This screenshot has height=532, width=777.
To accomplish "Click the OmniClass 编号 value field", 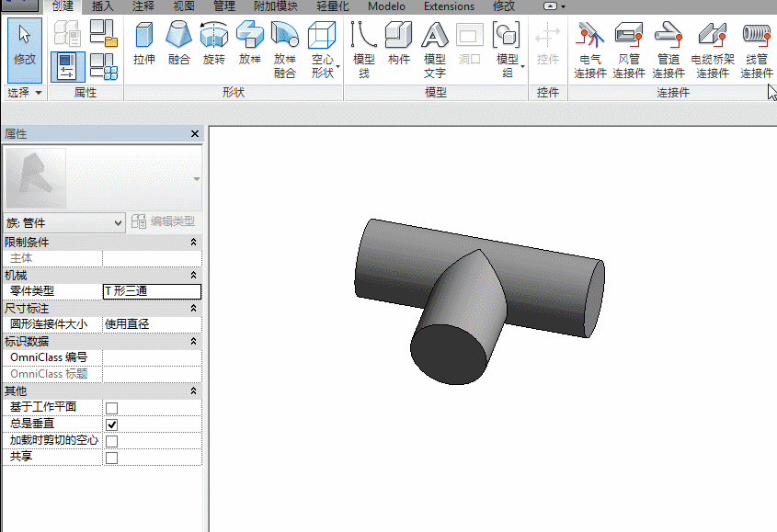I will click(152, 357).
